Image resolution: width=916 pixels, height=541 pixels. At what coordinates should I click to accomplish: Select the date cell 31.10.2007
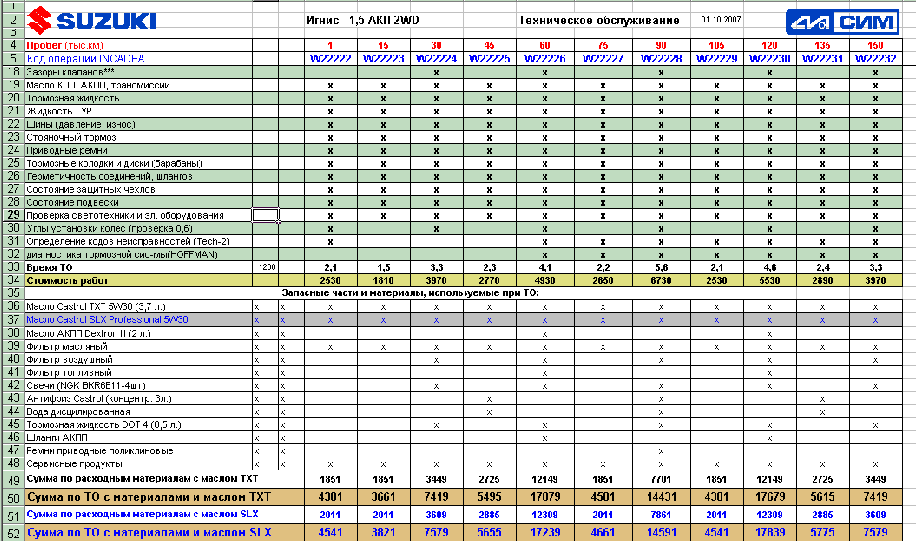coord(721,19)
